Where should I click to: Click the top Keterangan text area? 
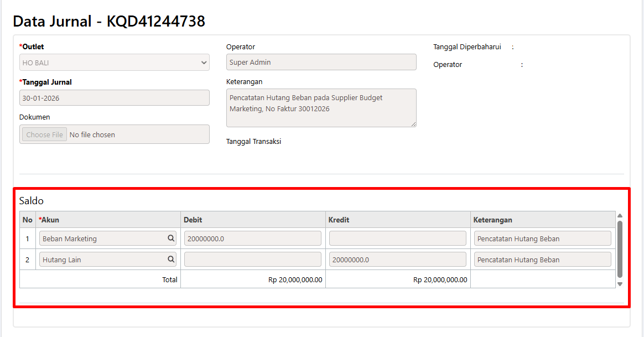coord(321,107)
